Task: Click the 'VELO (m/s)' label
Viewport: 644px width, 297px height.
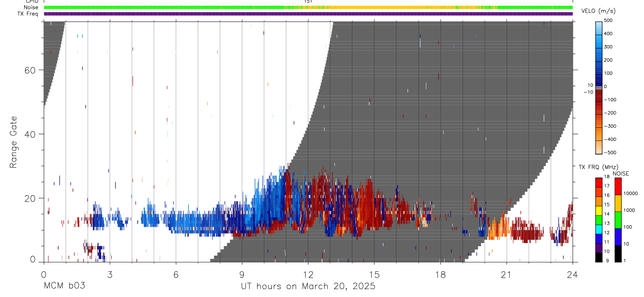Action: click(598, 11)
